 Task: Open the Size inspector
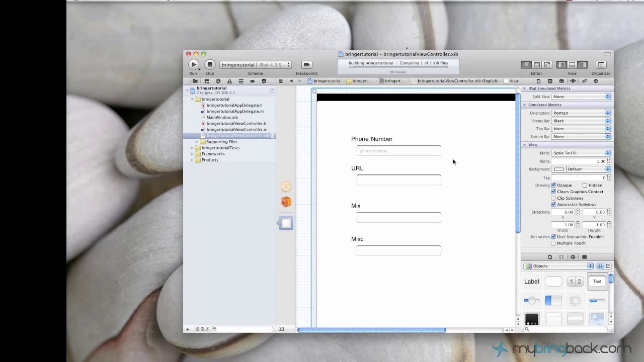584,81
